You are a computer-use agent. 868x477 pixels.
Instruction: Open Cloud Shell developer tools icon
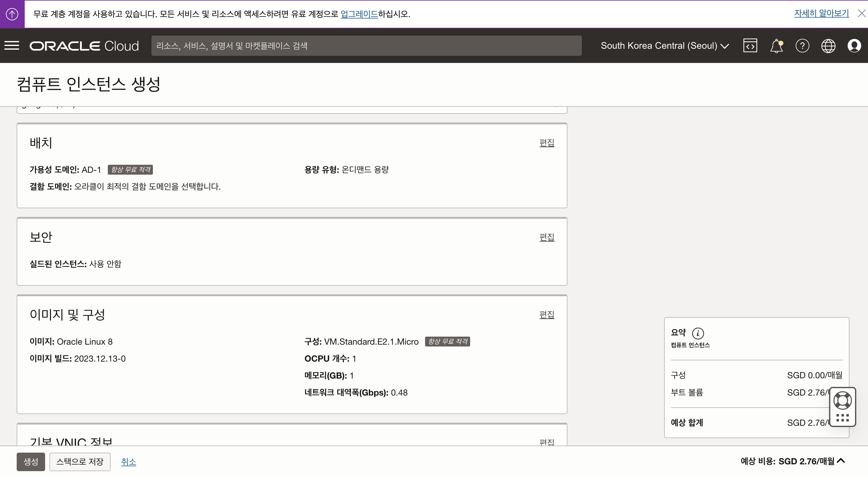(750, 45)
